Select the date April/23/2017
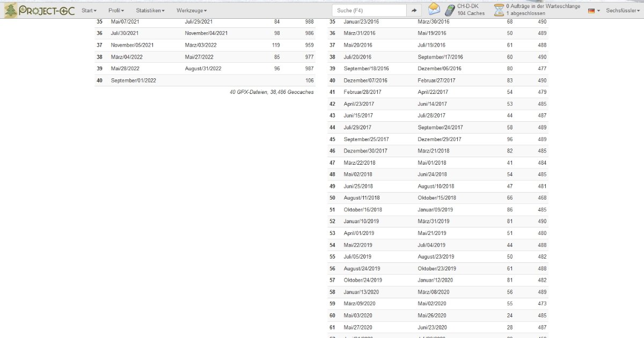The width and height of the screenshot is (644, 338). [x=359, y=104]
